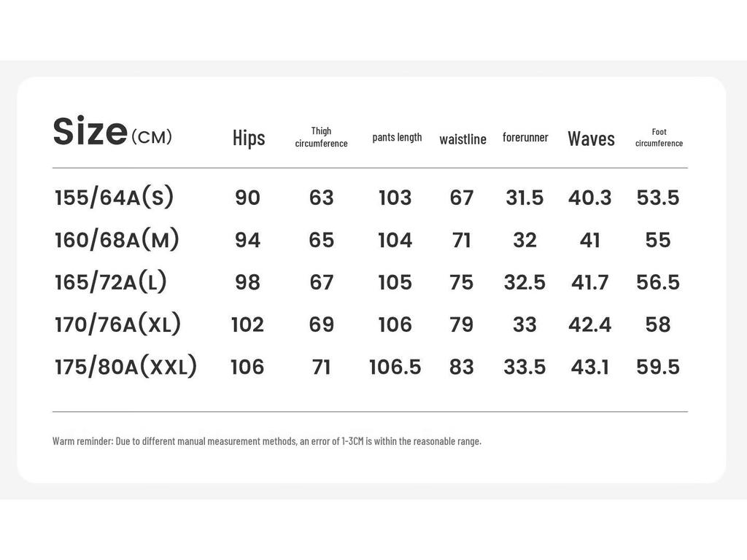Select the Waves column header
Screen dimensions: 747x560
tap(591, 138)
